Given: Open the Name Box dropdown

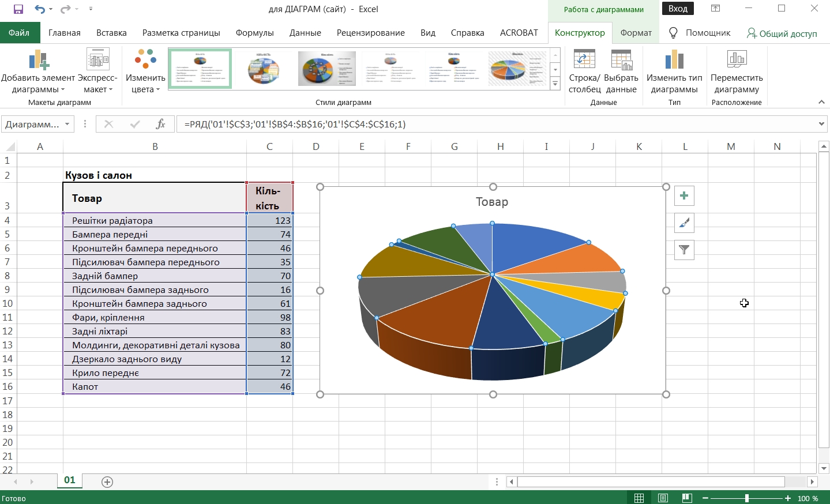Looking at the screenshot, I should 67,125.
